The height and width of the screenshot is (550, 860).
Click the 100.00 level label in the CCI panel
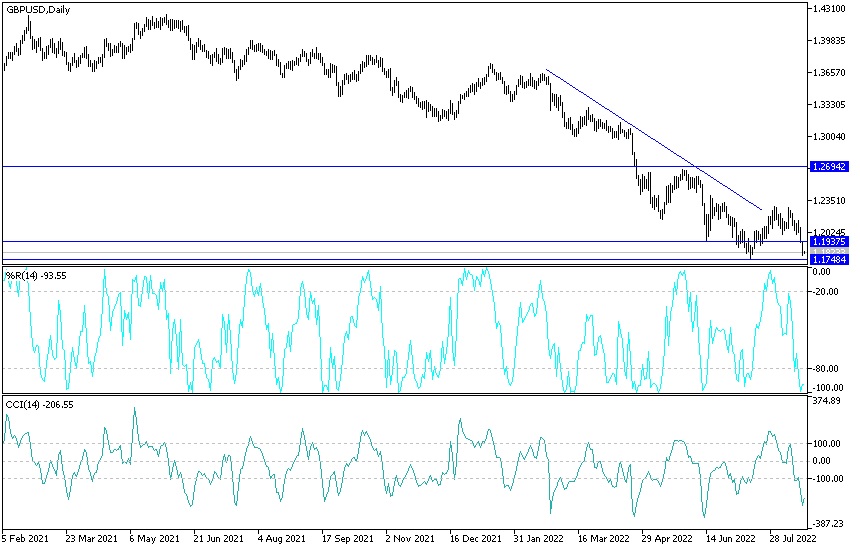point(827,443)
